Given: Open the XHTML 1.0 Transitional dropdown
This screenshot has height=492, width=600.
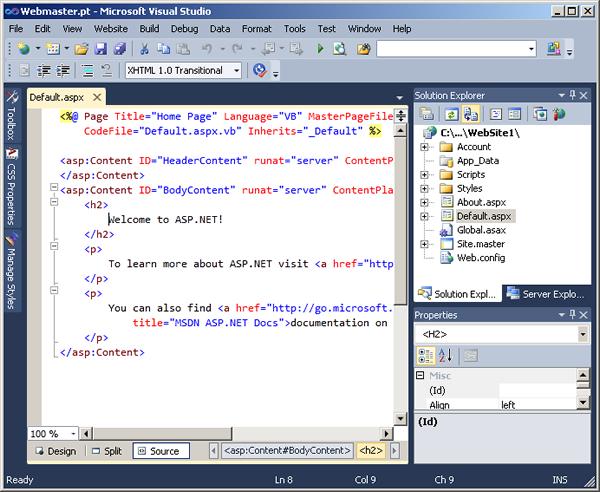Looking at the screenshot, I should tap(236, 71).
